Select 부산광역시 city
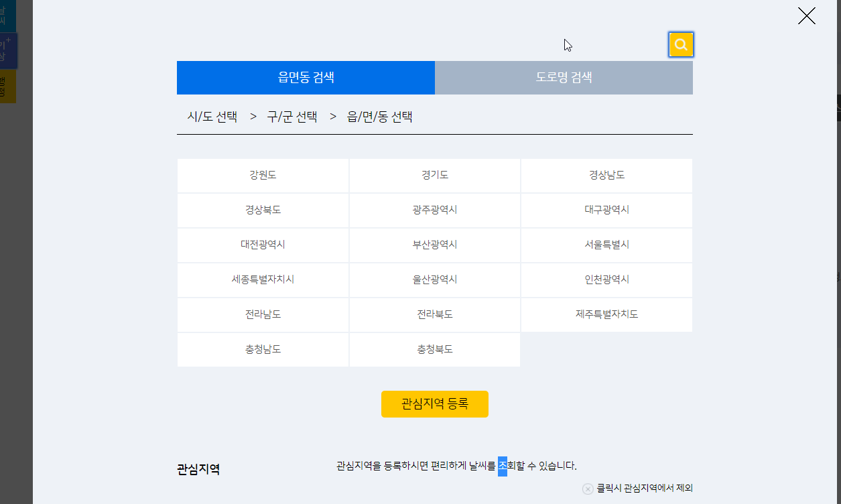The image size is (841, 504). 435,245
